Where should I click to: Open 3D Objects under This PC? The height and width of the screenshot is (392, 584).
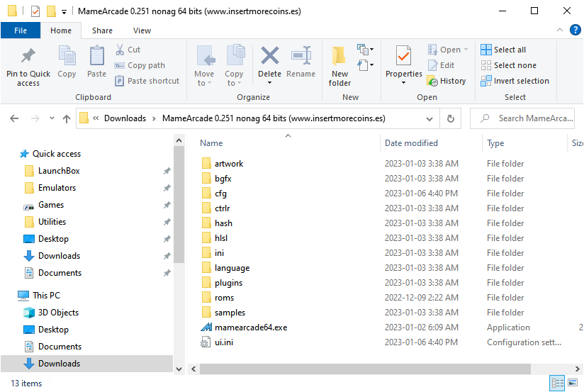pyautogui.click(x=52, y=313)
